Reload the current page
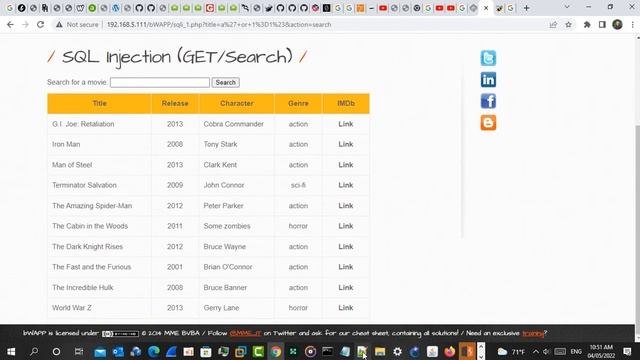 click(x=40, y=24)
